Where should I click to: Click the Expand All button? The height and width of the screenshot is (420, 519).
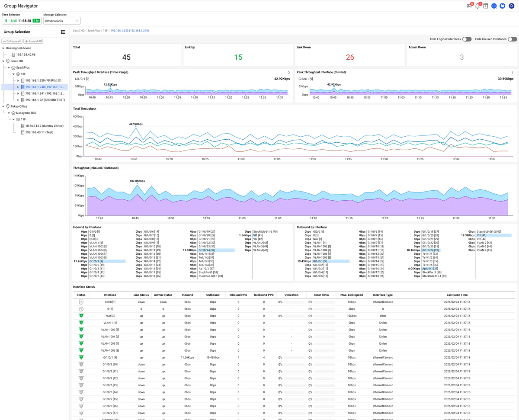33,41
